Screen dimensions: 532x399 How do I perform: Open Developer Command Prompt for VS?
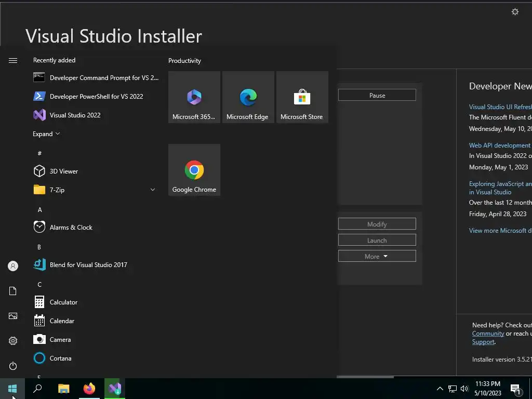point(96,78)
